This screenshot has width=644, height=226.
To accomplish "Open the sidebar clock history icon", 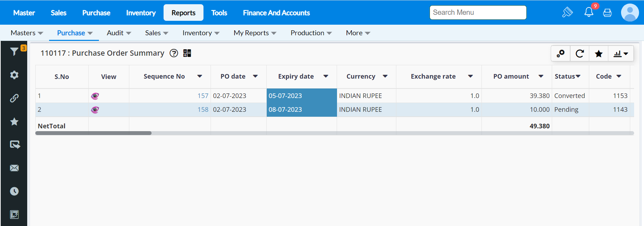I will 14,191.
